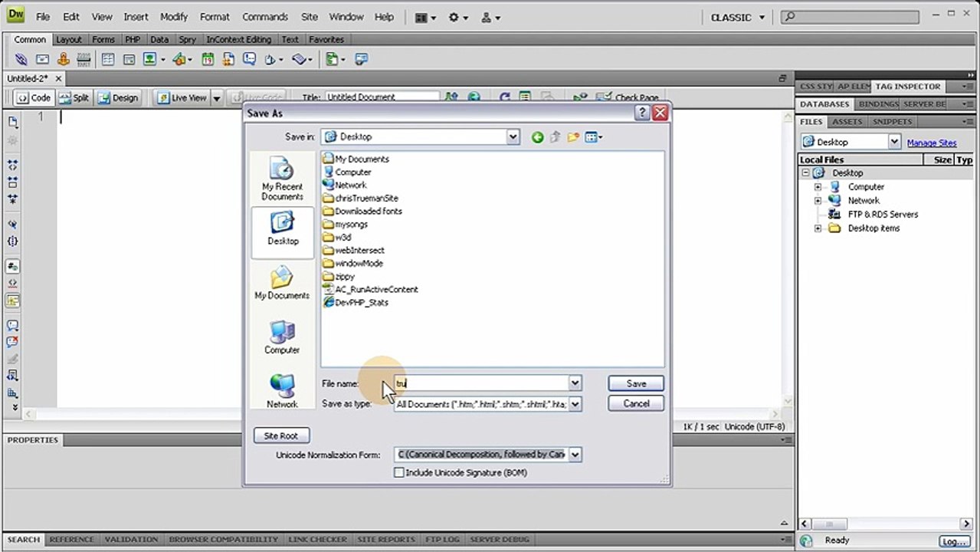The height and width of the screenshot is (552, 980).
Task: Click the Manage Sites link
Action: click(932, 143)
